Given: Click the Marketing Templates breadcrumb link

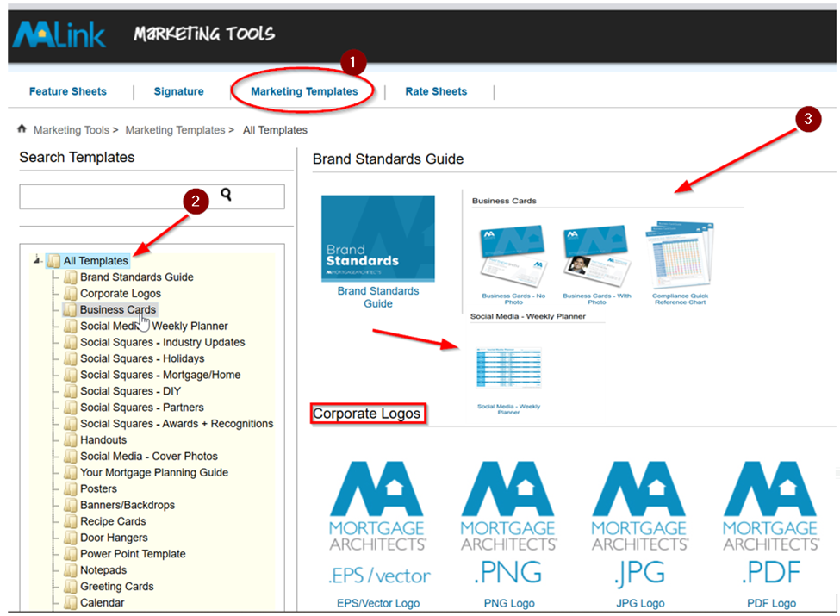Looking at the screenshot, I should pyautogui.click(x=175, y=130).
